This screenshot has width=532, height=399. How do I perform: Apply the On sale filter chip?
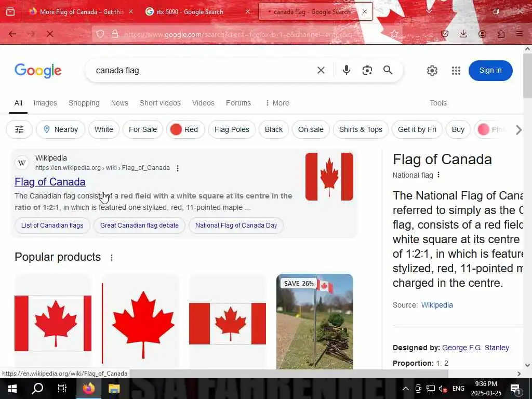(311, 129)
